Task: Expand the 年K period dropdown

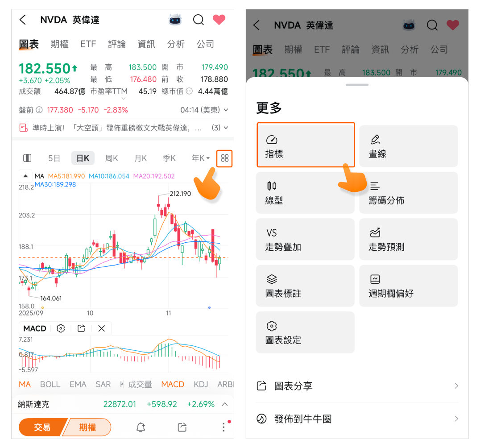Action: tap(200, 158)
